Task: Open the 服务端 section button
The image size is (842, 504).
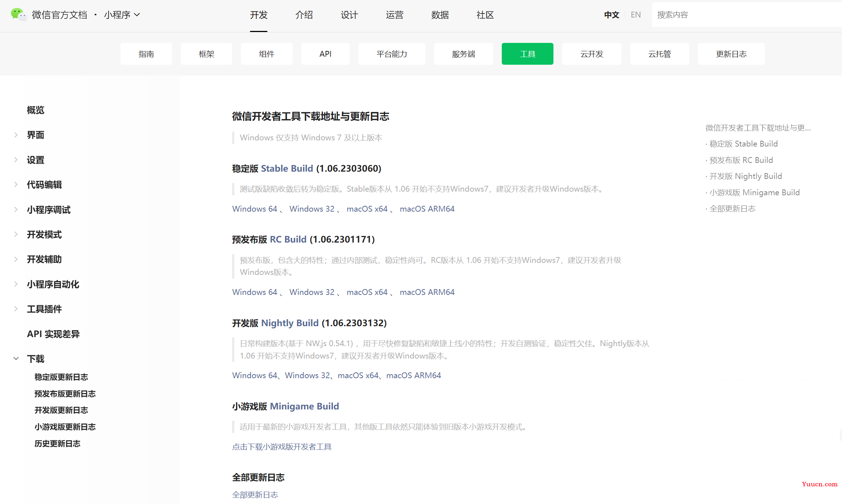Action: point(464,54)
